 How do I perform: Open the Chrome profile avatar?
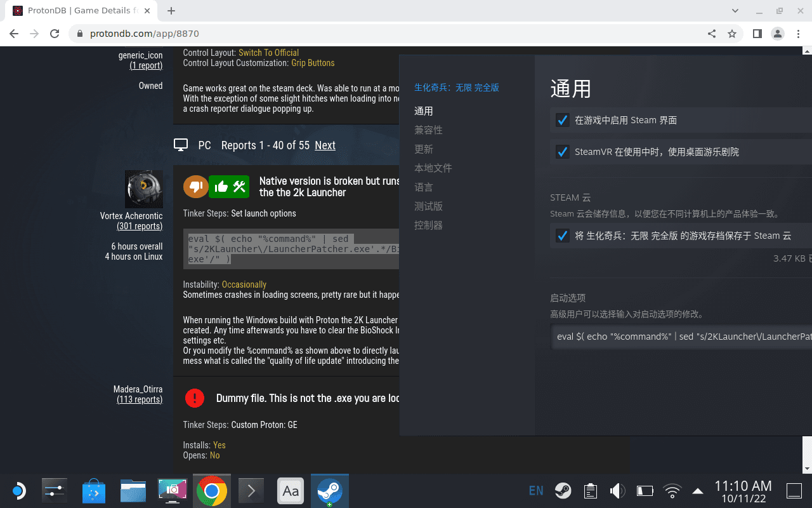[777, 34]
